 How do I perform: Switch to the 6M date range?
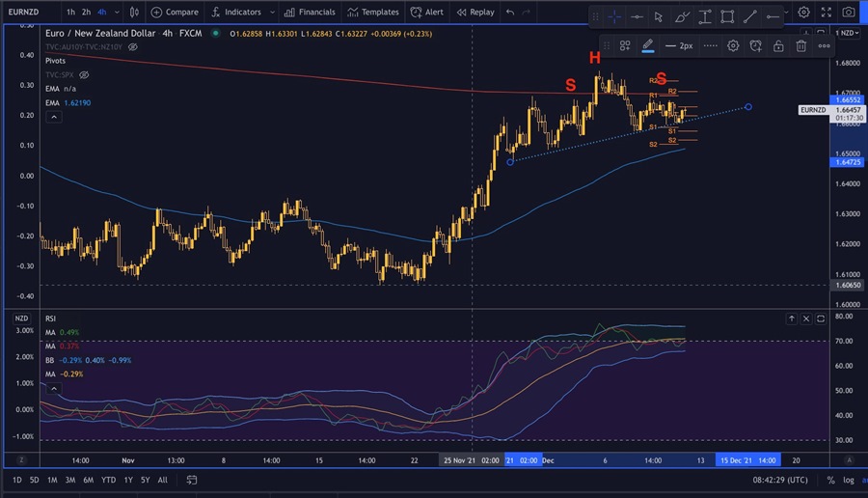88,480
